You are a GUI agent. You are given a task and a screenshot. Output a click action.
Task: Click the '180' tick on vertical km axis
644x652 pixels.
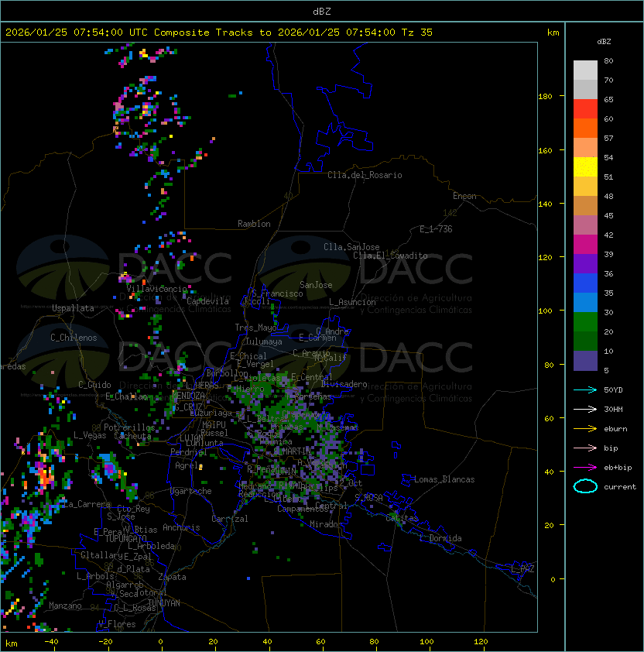[x=545, y=97]
